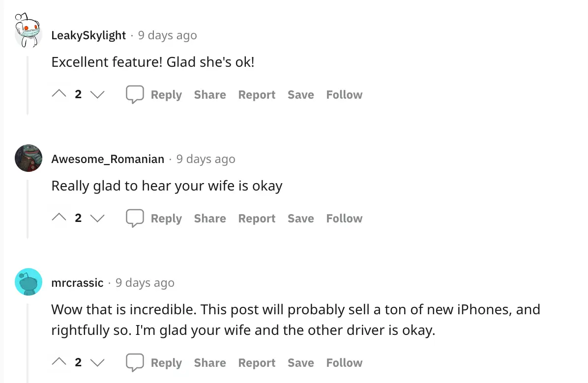The height and width of the screenshot is (383, 588).
Task: Click the reply speech bubble on Awesome_Romanian's comment
Action: (135, 218)
